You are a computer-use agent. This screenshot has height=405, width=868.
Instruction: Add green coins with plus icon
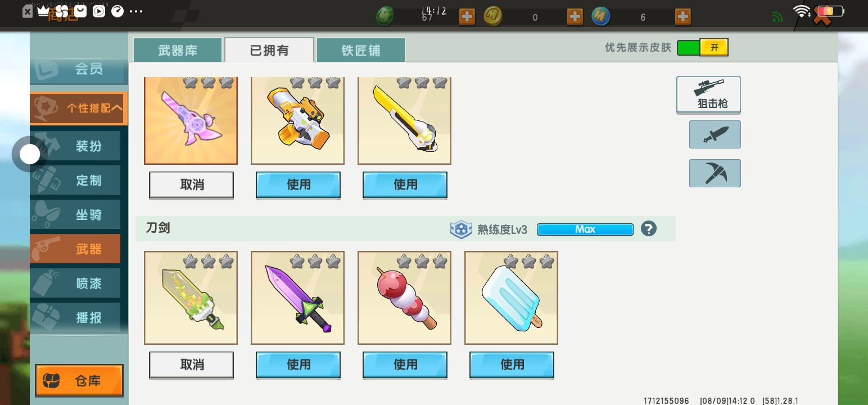[467, 17]
